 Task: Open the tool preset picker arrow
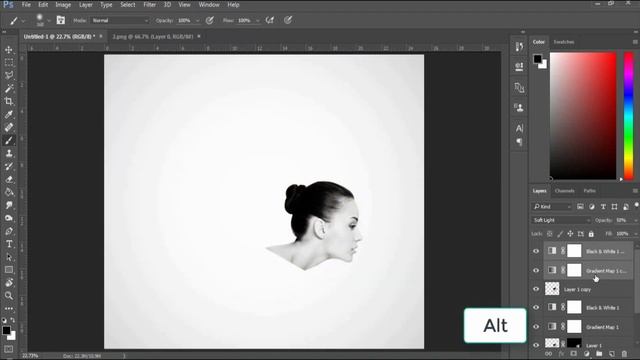(x=23, y=20)
